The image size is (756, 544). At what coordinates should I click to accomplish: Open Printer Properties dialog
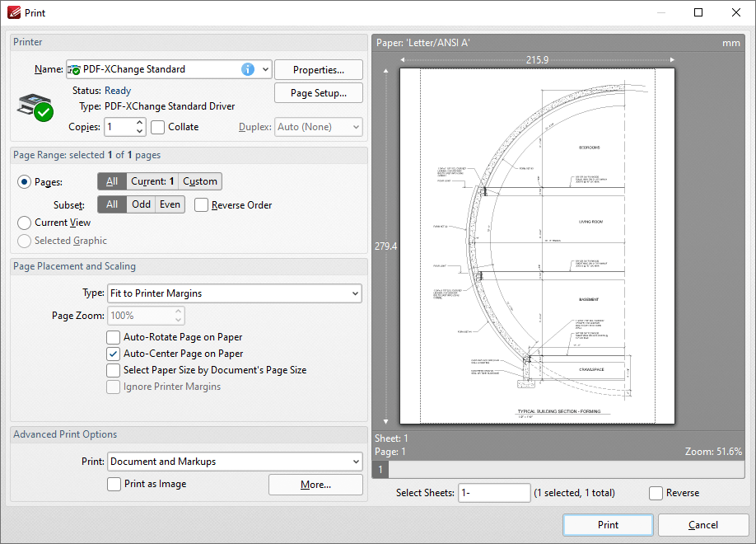point(318,69)
